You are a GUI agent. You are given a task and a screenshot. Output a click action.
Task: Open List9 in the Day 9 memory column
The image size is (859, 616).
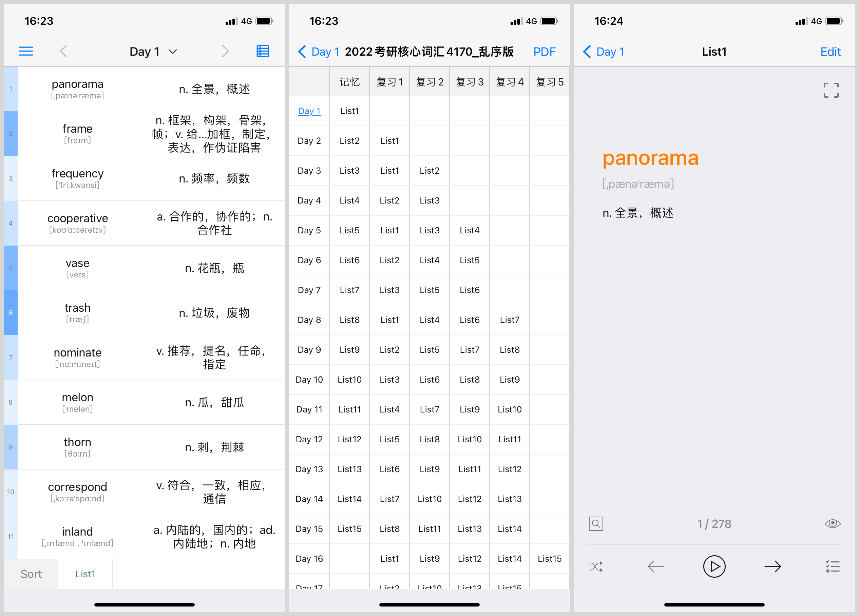tap(349, 349)
